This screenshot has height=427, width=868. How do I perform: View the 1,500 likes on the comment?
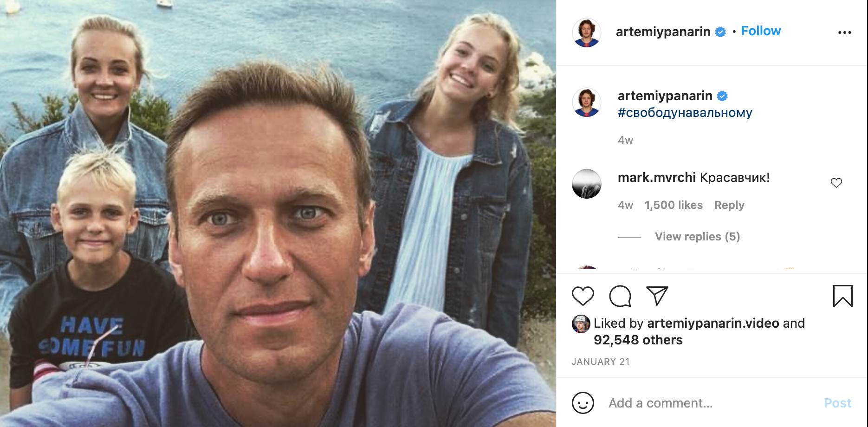tap(674, 205)
